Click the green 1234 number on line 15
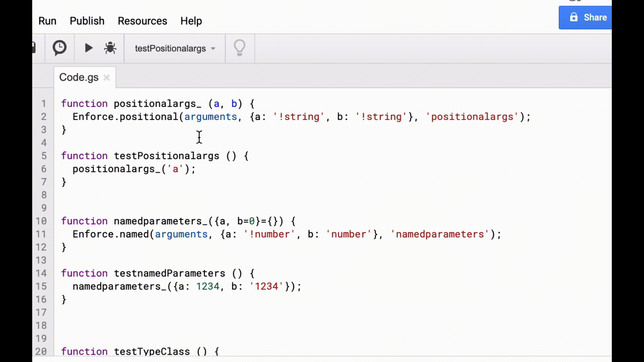Viewport: 644px width, 362px height. click(208, 287)
